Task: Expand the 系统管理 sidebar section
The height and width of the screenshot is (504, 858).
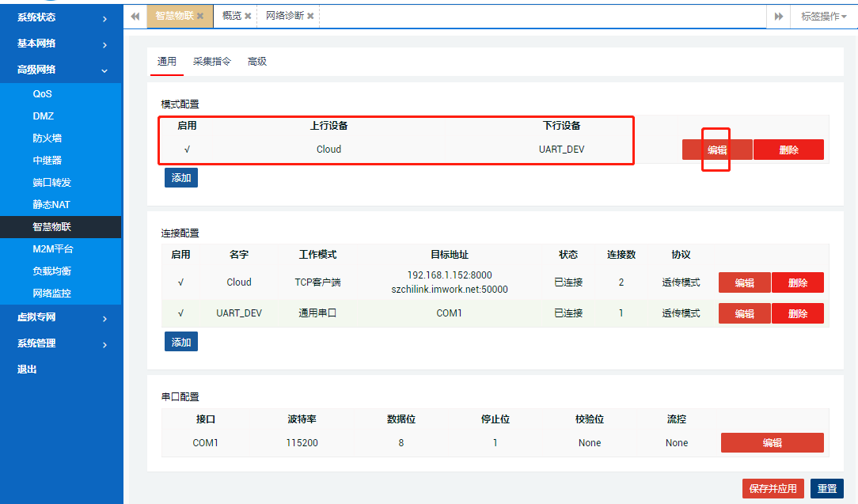Action: click(36, 343)
